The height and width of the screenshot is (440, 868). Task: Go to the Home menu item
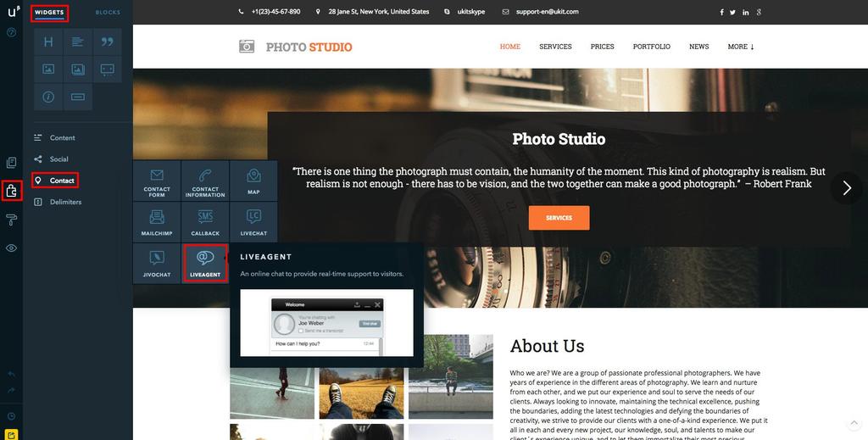click(509, 47)
